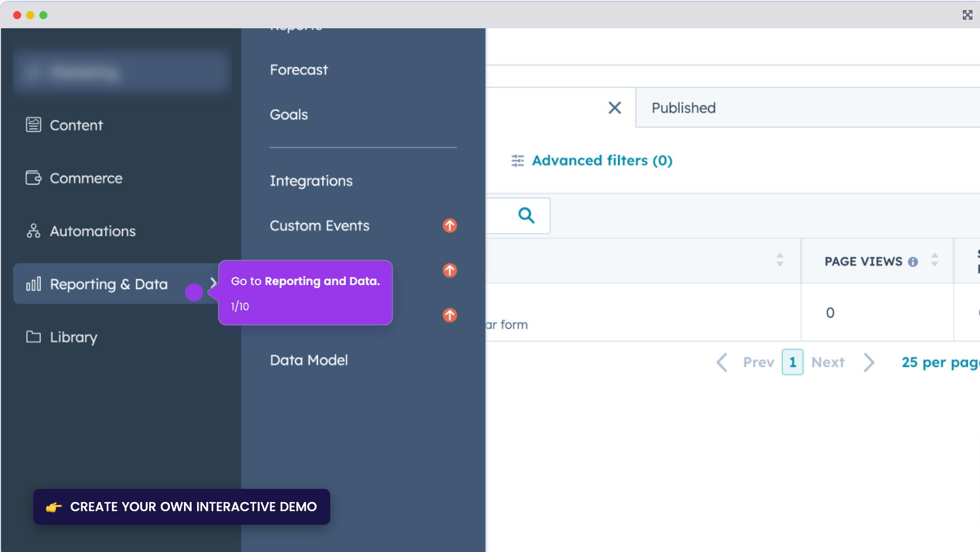The height and width of the screenshot is (552, 980).
Task: Open the Advanced filters sliders icon
Action: pos(517,160)
